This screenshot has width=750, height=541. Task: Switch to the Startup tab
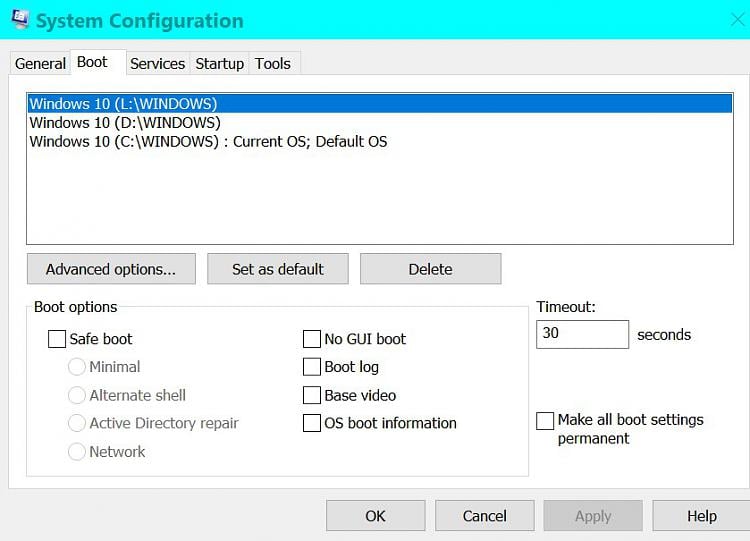coord(219,63)
